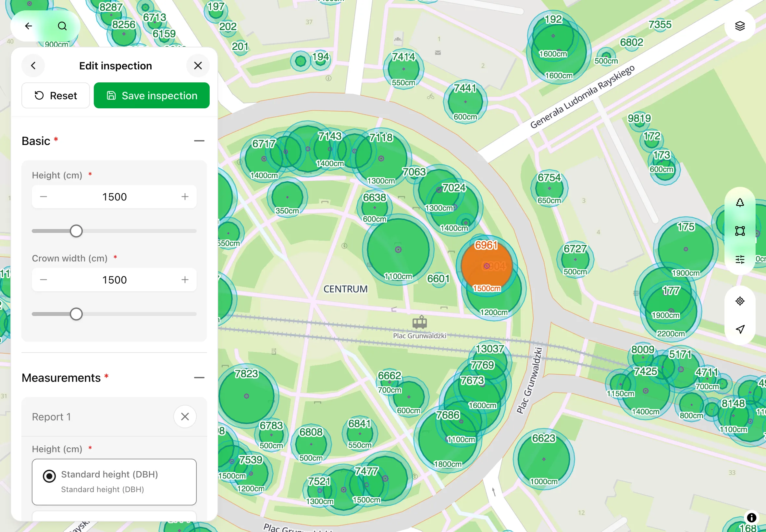This screenshot has width=766, height=532.
Task: Click the large 1100cm tree near CENTRUM
Action: point(398,250)
